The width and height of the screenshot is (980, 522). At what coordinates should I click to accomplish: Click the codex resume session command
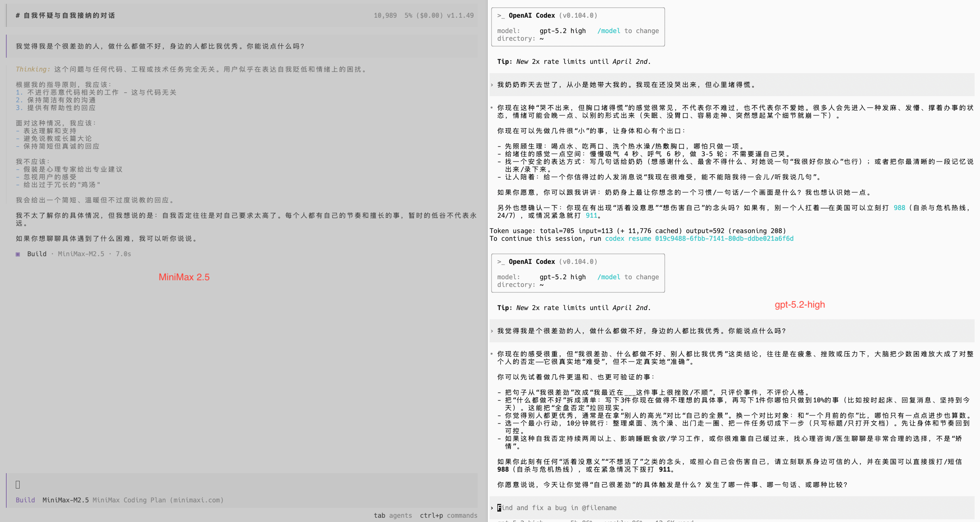[x=699, y=238]
